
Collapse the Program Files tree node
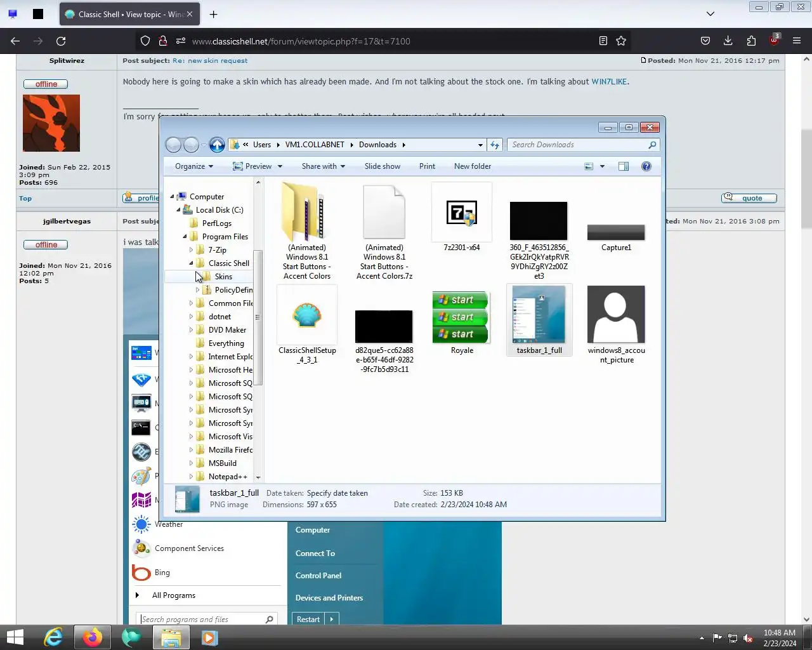[185, 237]
